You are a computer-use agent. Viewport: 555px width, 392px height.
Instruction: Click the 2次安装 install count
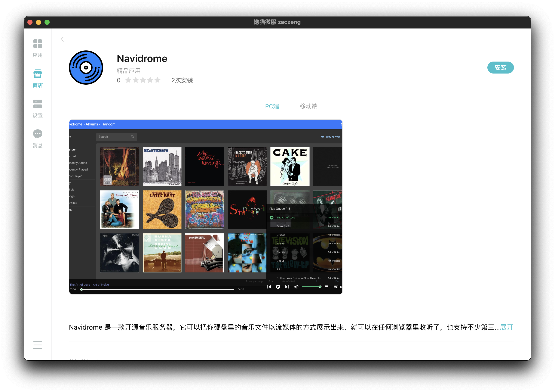182,80
